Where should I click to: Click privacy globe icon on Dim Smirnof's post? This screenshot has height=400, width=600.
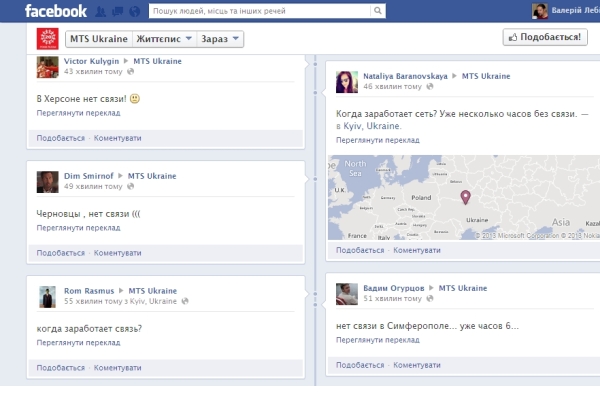pos(130,186)
